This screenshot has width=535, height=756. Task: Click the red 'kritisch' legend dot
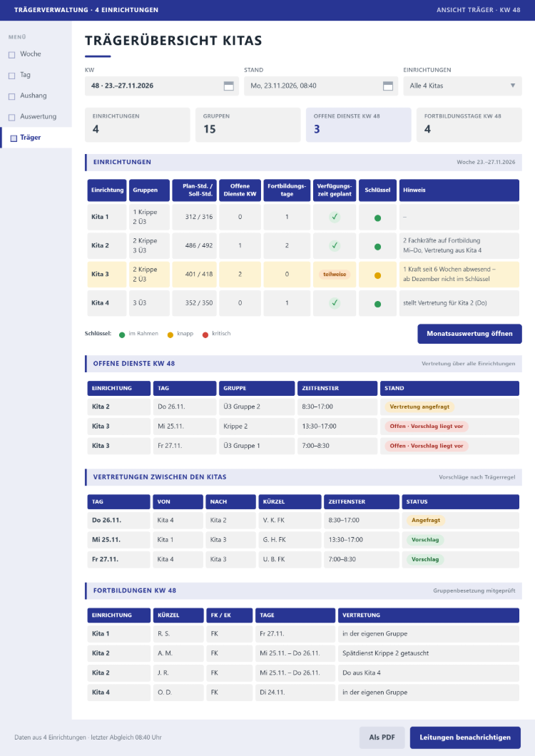click(x=205, y=334)
